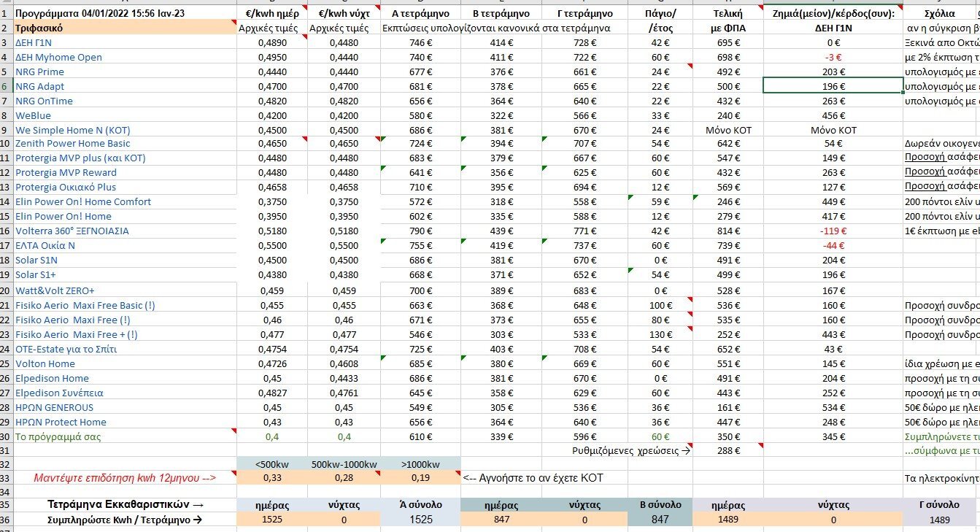Click the "NRG OnTime" program cell
This screenshot has width=980, height=532.
coord(124,101)
